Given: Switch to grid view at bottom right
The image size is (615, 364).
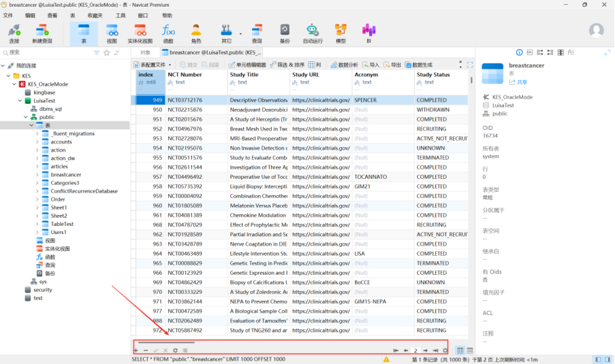Looking at the screenshot, I should point(460,350).
